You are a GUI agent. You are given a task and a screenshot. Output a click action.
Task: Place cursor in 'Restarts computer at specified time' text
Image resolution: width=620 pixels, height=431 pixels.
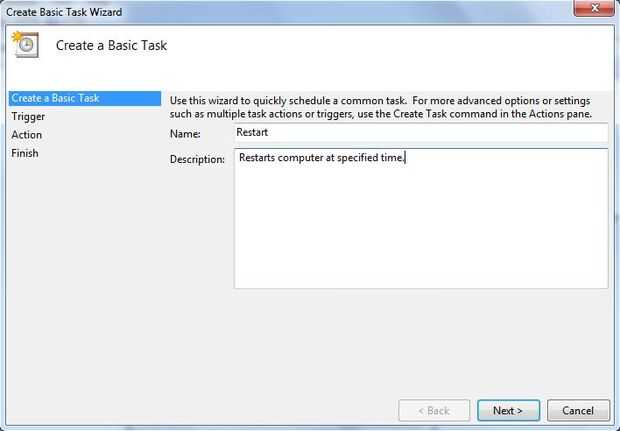321,158
